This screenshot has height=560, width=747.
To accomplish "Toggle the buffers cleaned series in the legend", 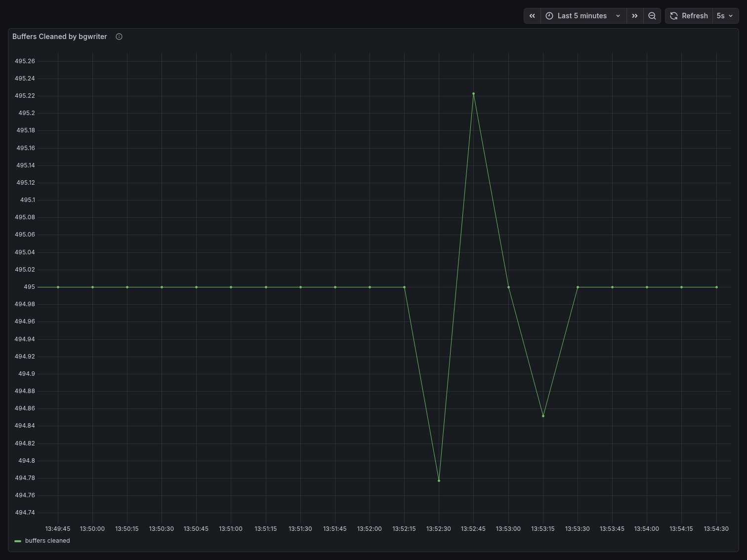I will (x=46, y=541).
